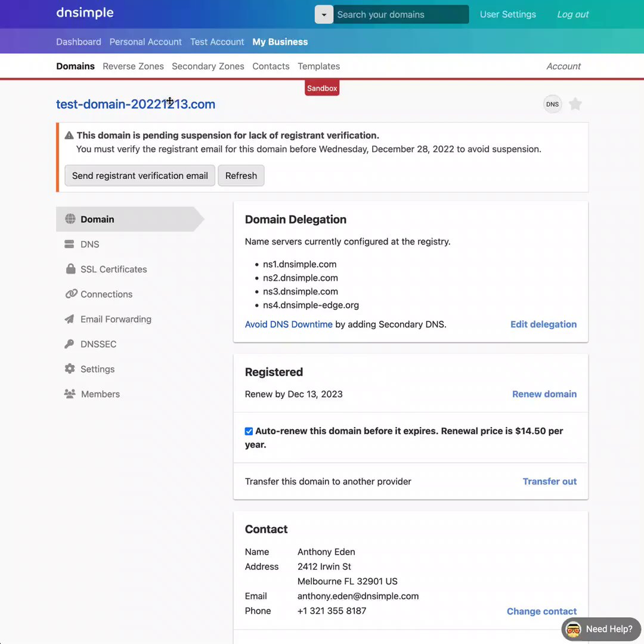Open the Account link
This screenshot has width=644, height=644.
pos(563,66)
